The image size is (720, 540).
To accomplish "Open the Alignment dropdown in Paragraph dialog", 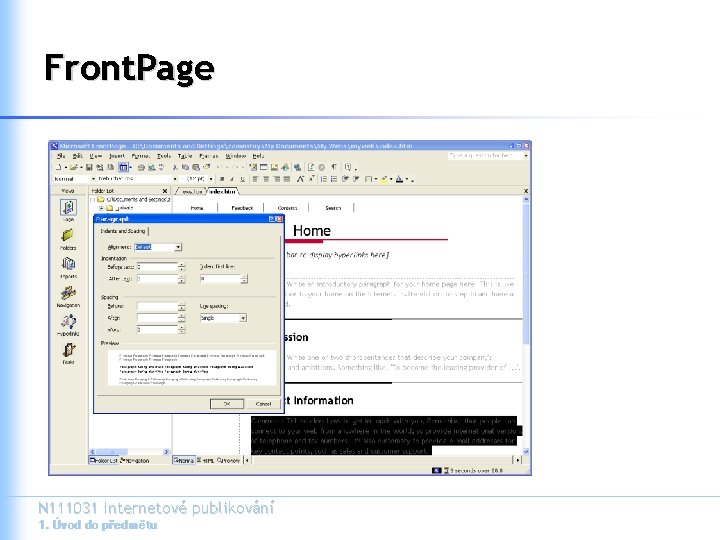I will pos(178,247).
